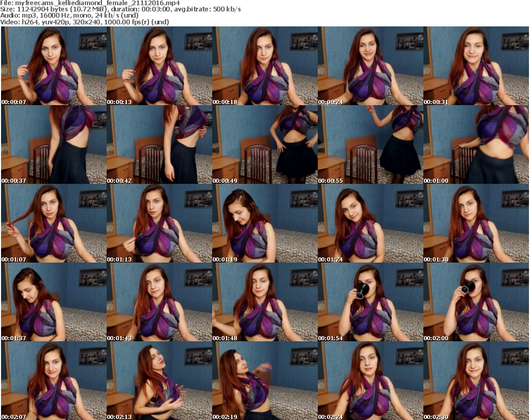Image resolution: width=530 pixels, height=420 pixels.
Task: Click the frame stamped 00:02:19
Action: click(x=264, y=381)
